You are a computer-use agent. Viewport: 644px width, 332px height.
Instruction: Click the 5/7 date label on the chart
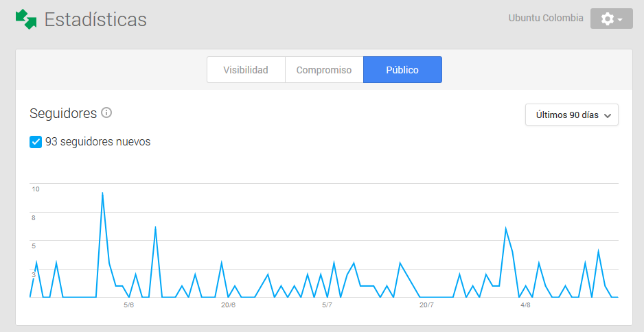point(327,305)
